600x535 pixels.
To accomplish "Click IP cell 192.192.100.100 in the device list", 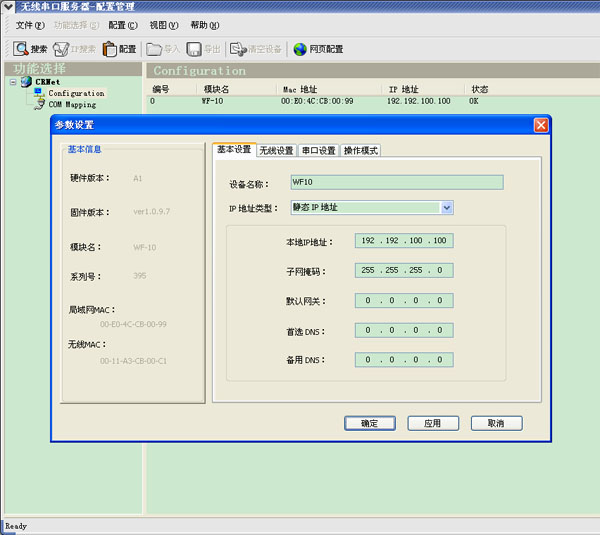I will pos(419,101).
